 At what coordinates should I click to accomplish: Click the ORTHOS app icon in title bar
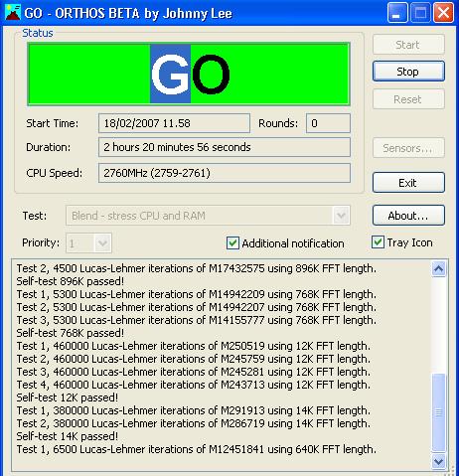tap(13, 13)
